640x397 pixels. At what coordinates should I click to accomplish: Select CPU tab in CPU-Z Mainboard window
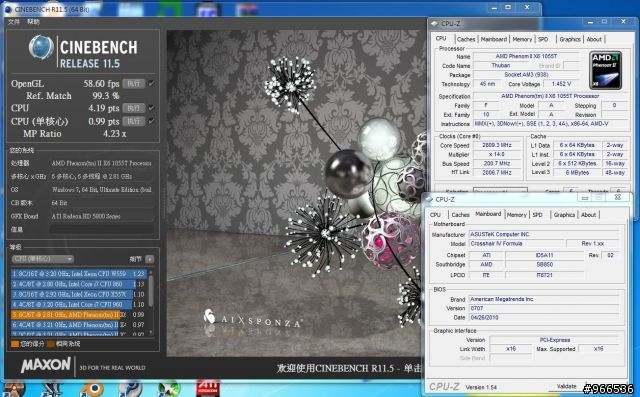point(435,215)
